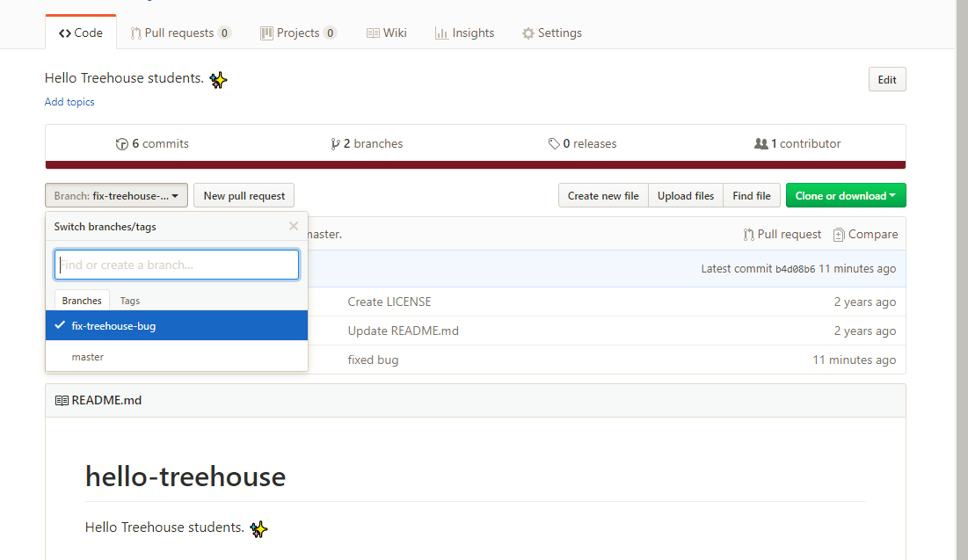The width and height of the screenshot is (968, 560).
Task: Click the Upload files button
Action: tap(685, 196)
